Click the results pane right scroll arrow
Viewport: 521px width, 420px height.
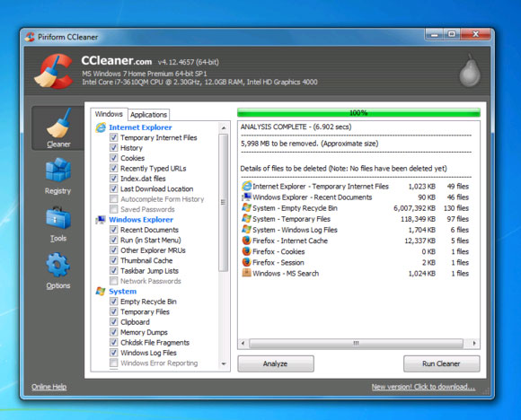click(474, 343)
